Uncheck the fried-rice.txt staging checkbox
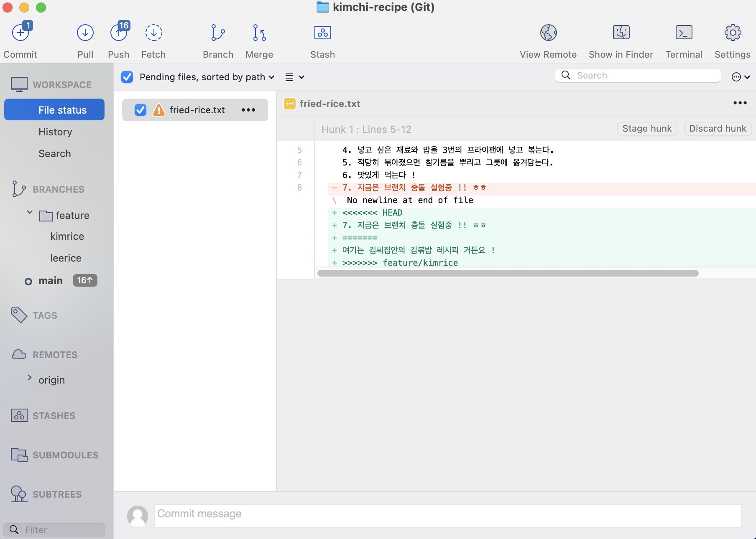The height and width of the screenshot is (539, 756). 140,110
